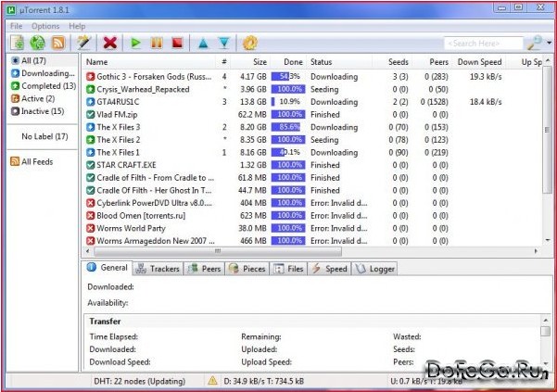Viewport: 557px width, 392px height.
Task: Click in the Search Here field
Action: [x=483, y=44]
